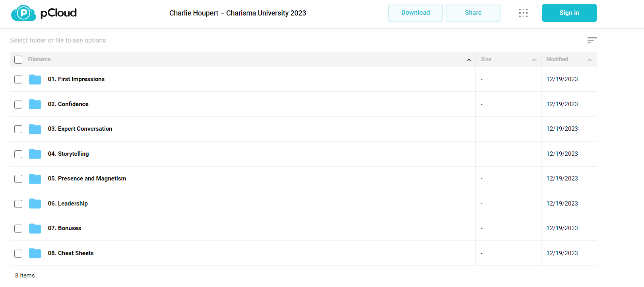Open the 01. First Impressions folder
The width and height of the screenshot is (644, 287).
pyautogui.click(x=76, y=79)
